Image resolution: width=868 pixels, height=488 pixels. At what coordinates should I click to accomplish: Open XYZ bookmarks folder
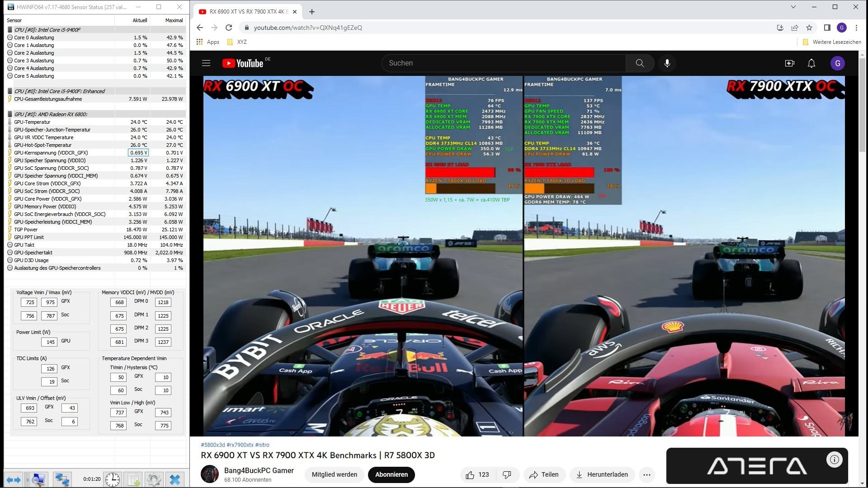pos(237,42)
